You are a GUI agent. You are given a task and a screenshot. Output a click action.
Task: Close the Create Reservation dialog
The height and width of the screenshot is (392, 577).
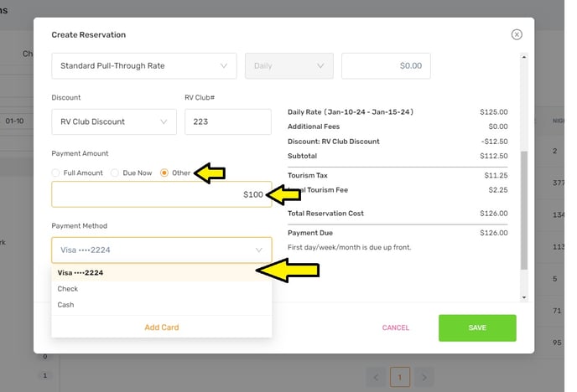[517, 34]
